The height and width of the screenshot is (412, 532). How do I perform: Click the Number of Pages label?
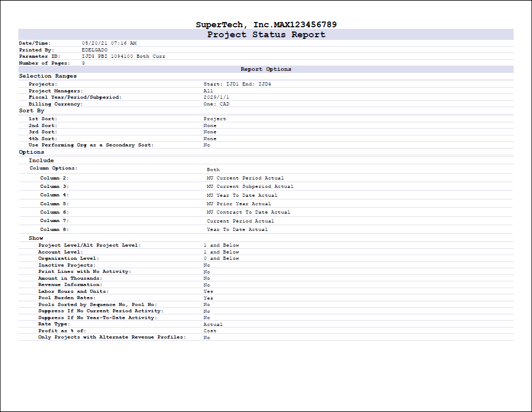tap(43, 63)
